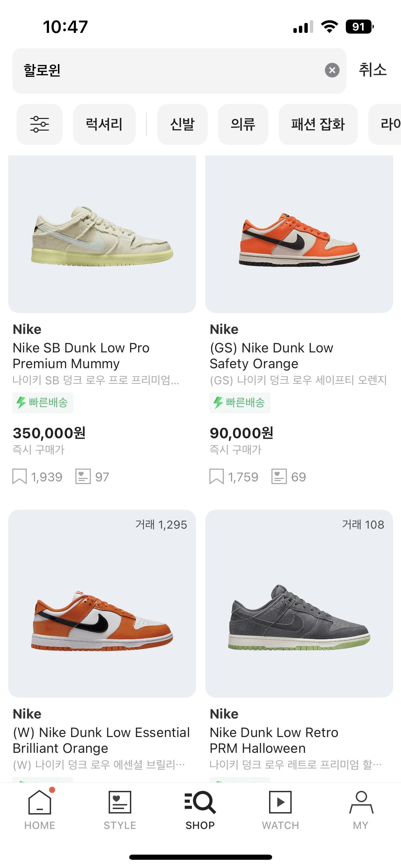Select the 럭셔리 filter chip
401x868 pixels.
104,124
